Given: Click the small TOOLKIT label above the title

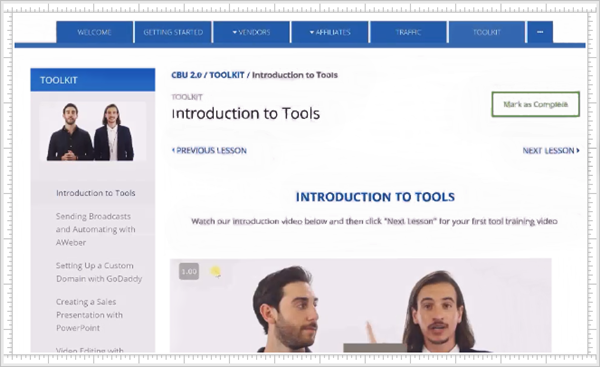Looking at the screenshot, I should point(187,97).
